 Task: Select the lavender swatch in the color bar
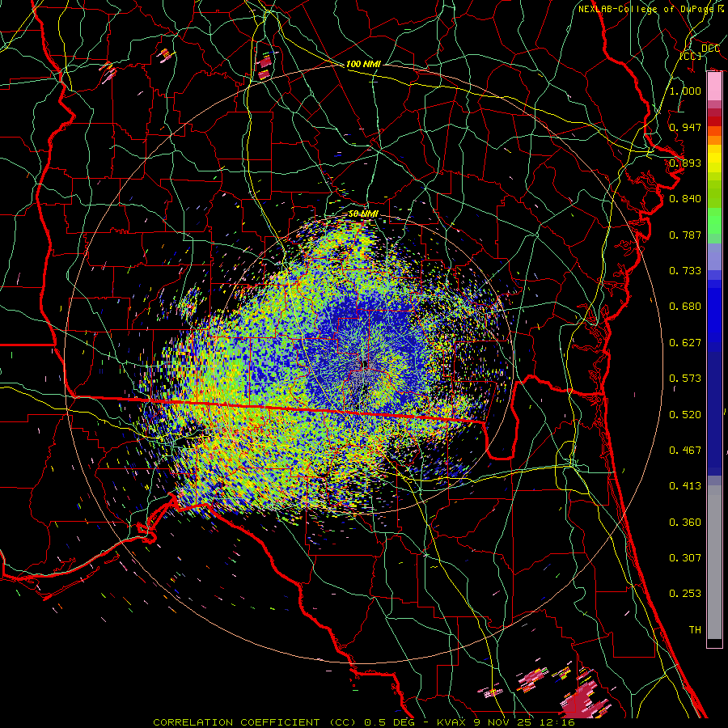click(x=714, y=256)
